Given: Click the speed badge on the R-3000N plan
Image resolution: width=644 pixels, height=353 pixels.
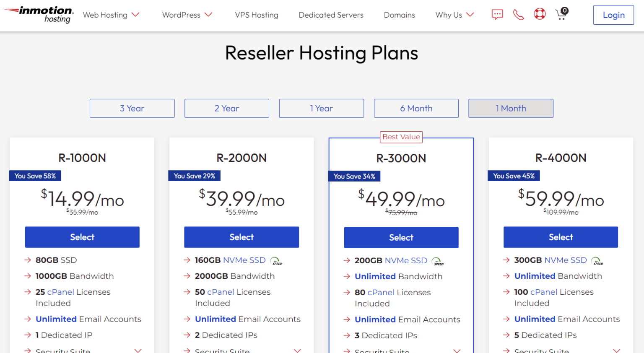Looking at the screenshot, I should pyautogui.click(x=436, y=261).
